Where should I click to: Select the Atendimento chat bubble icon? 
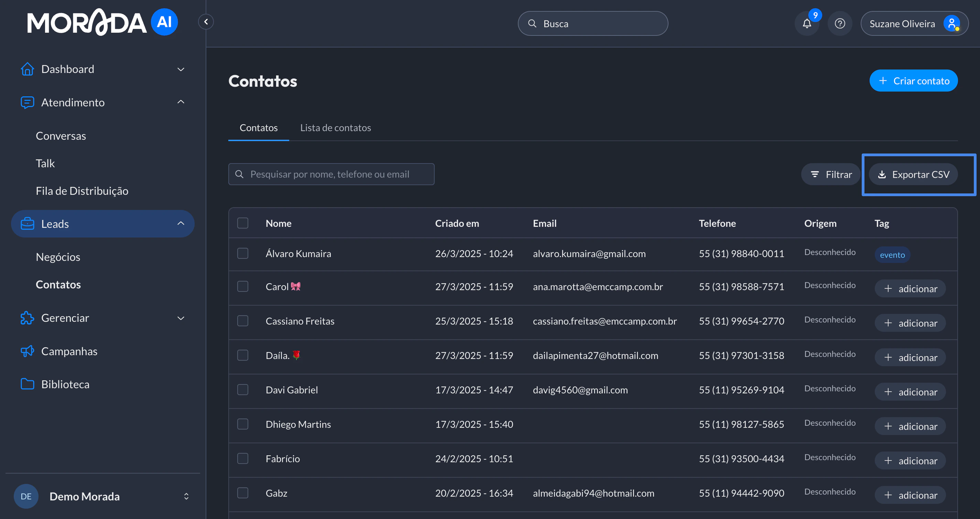(27, 103)
